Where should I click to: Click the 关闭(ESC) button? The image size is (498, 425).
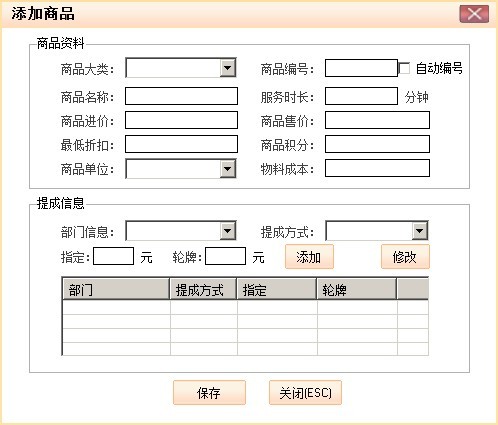(x=305, y=393)
